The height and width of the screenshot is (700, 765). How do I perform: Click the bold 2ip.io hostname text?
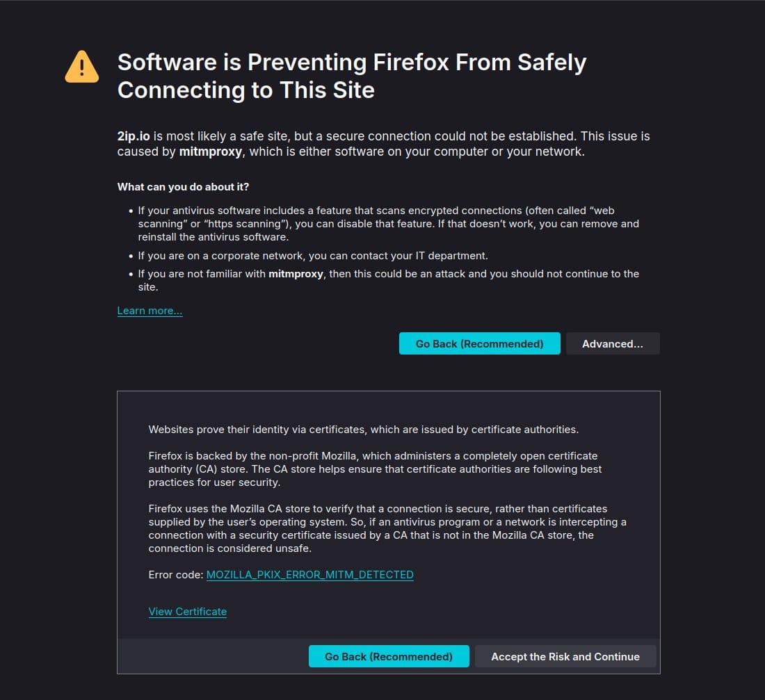coord(132,136)
